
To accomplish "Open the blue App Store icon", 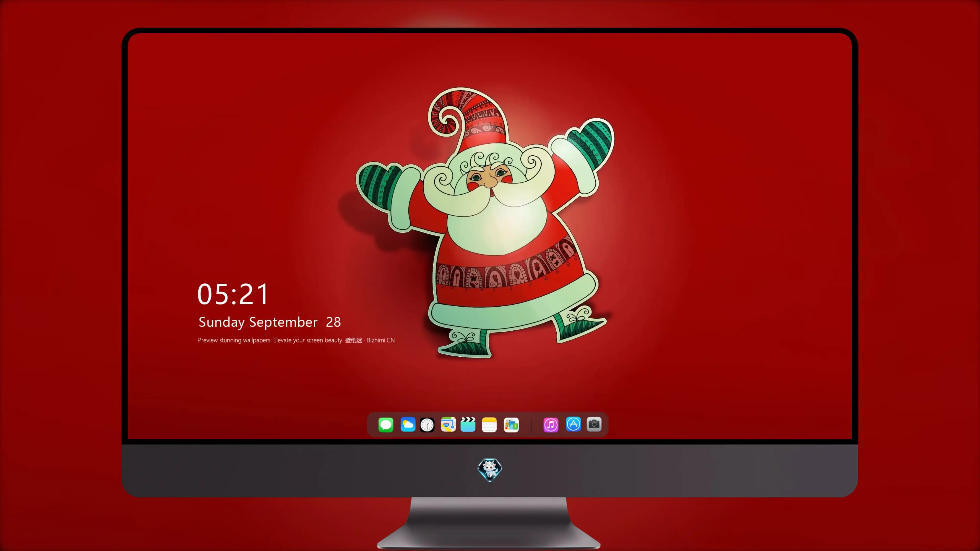I will [x=573, y=424].
